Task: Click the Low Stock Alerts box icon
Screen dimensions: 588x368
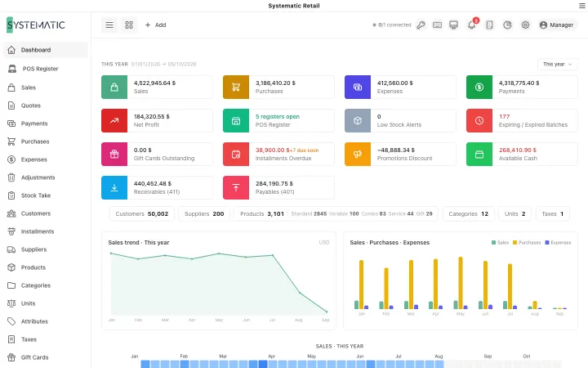Action: point(358,120)
